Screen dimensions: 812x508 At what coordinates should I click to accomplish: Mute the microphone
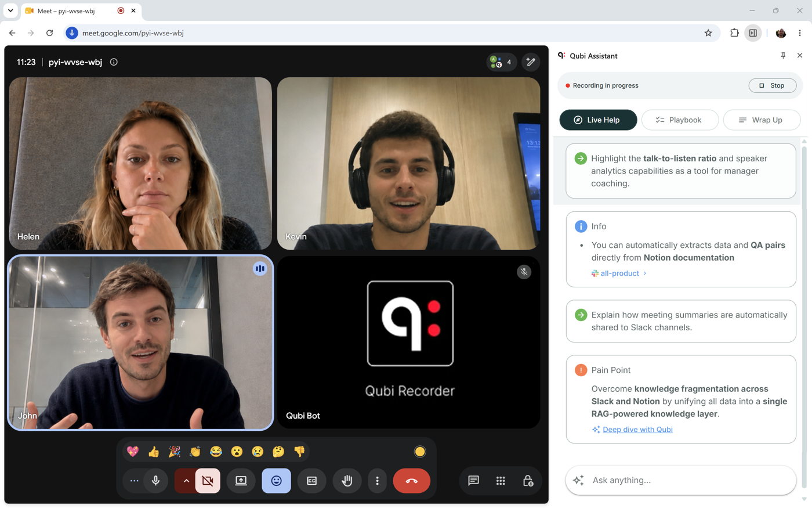(155, 481)
